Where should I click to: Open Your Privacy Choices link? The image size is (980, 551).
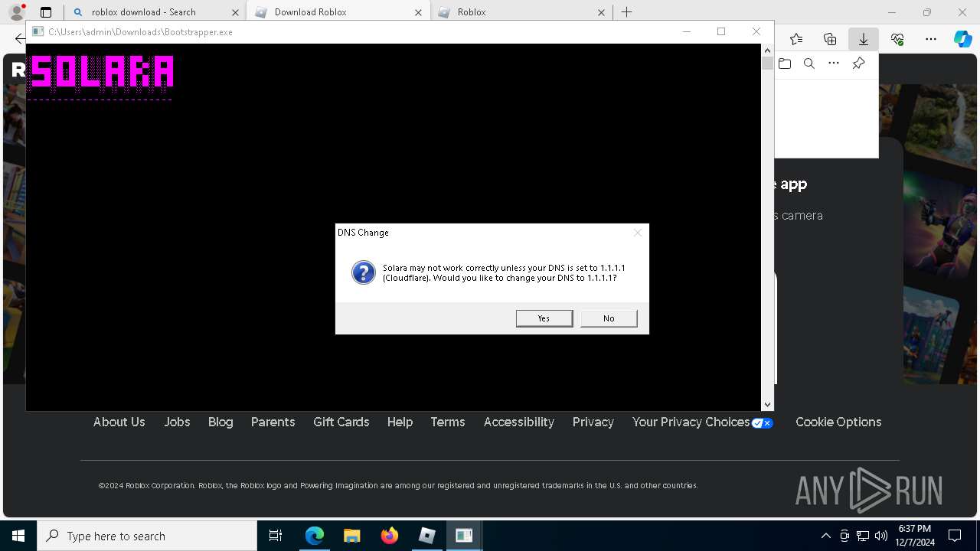pos(703,422)
